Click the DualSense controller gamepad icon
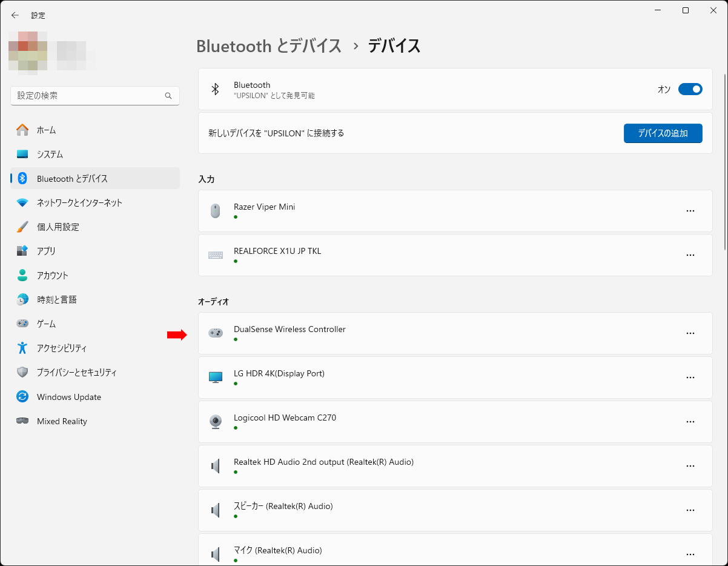 point(216,333)
